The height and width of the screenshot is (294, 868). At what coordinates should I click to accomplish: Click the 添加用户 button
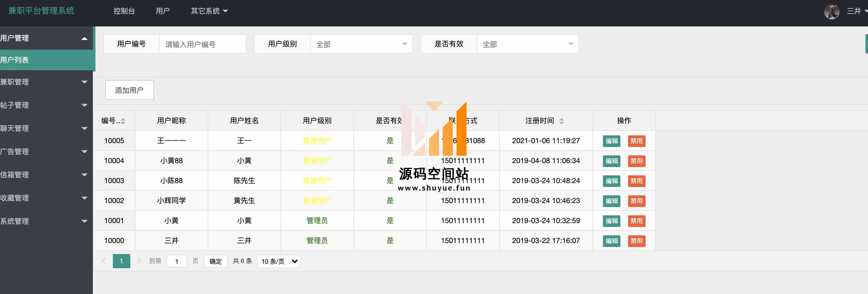(x=129, y=90)
